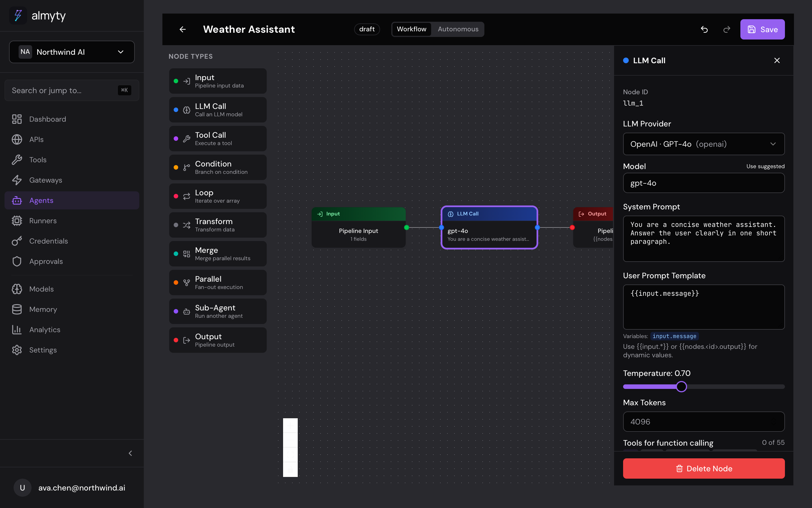The height and width of the screenshot is (508, 812).
Task: Open the LLM Provider dropdown
Action: 704,144
